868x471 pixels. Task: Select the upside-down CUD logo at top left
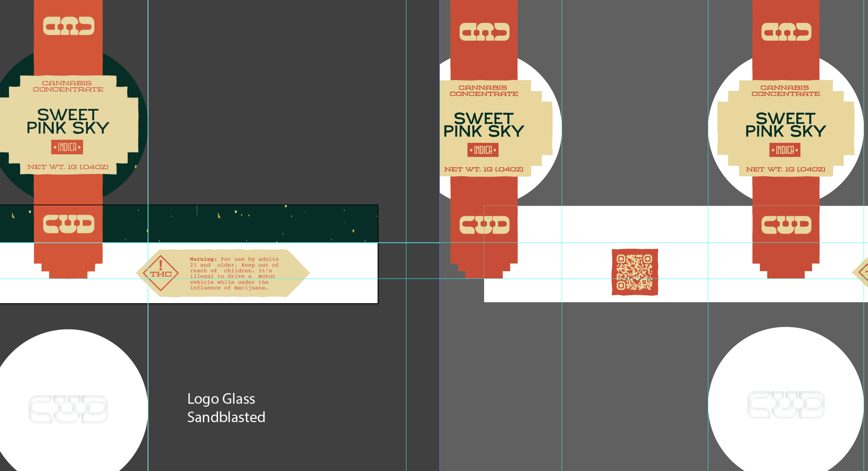pos(69,26)
